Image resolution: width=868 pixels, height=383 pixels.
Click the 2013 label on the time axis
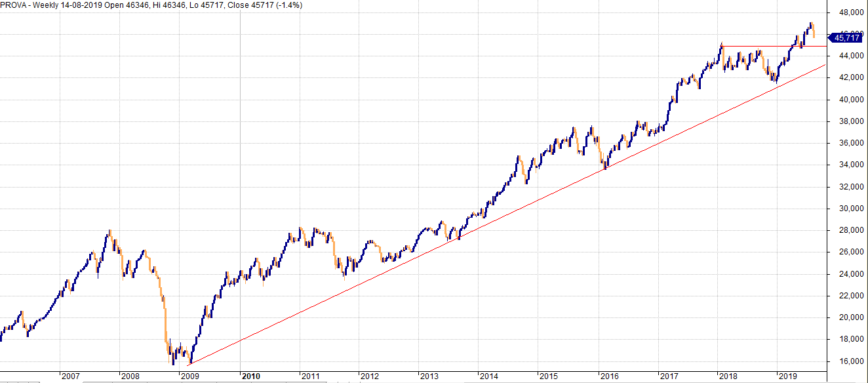(429, 376)
